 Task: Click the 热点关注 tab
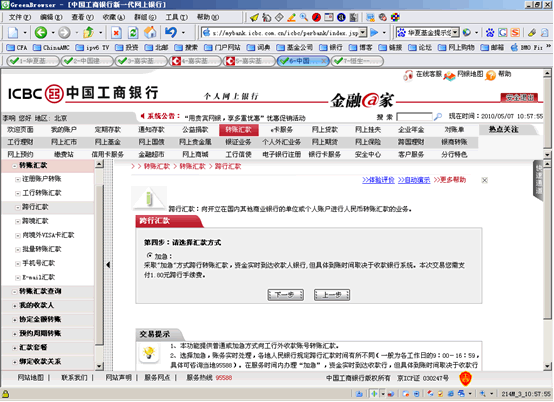pyautogui.click(x=503, y=130)
